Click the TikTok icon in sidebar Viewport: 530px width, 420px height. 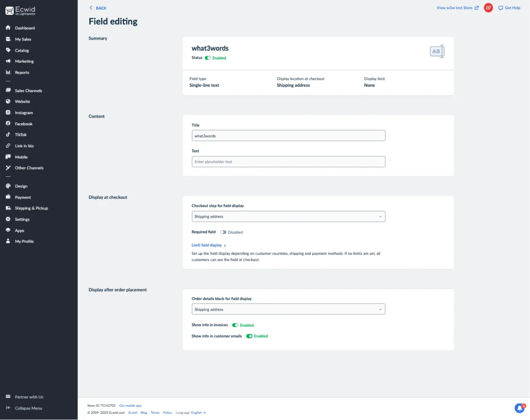click(x=8, y=135)
